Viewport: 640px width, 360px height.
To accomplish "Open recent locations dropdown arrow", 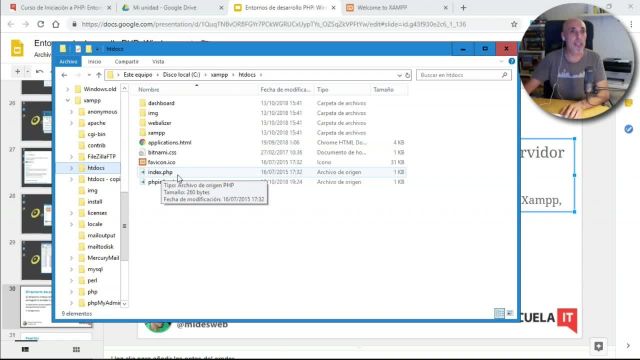I will tap(89, 75).
